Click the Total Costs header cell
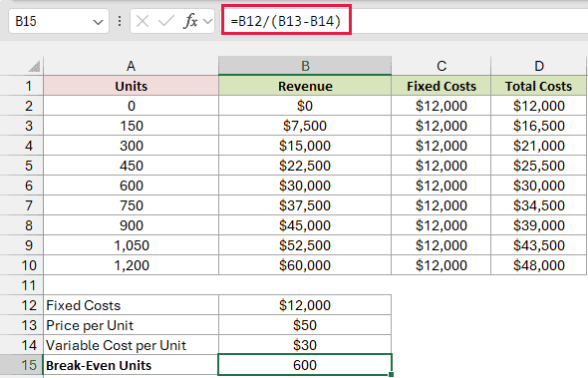The height and width of the screenshot is (378, 588). [x=538, y=86]
